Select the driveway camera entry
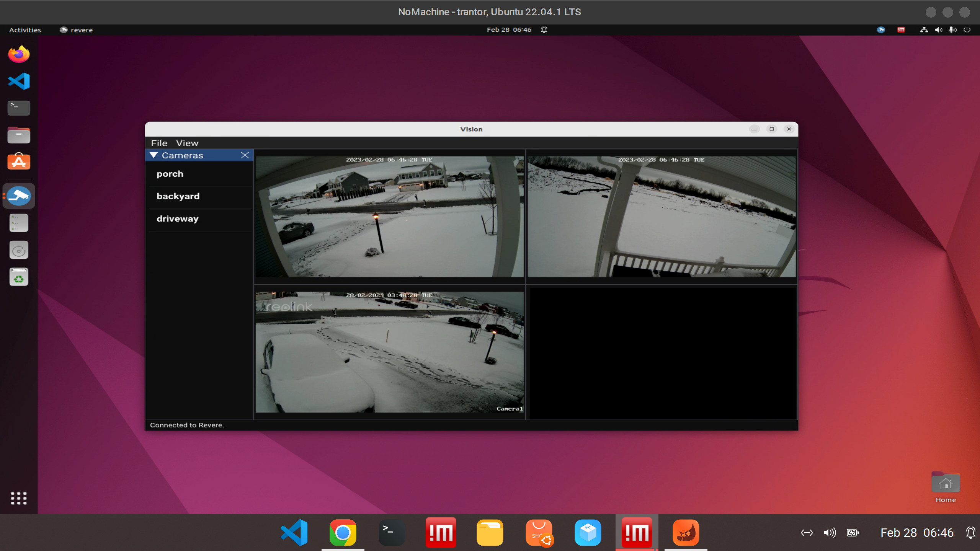Image resolution: width=980 pixels, height=551 pixels. tap(178, 219)
